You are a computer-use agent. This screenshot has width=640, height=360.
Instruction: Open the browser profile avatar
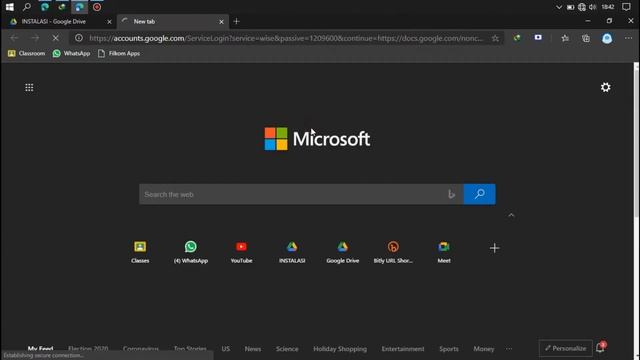click(x=607, y=38)
